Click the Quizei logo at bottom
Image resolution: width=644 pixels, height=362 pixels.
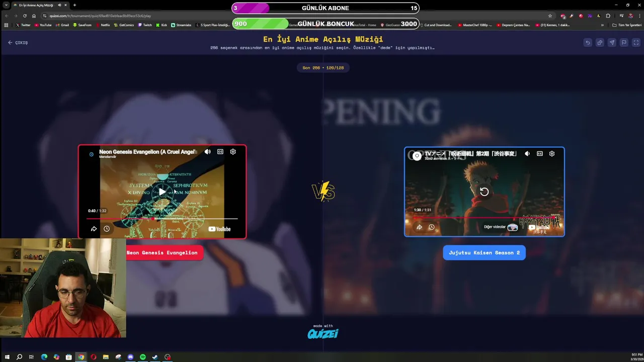point(323,333)
